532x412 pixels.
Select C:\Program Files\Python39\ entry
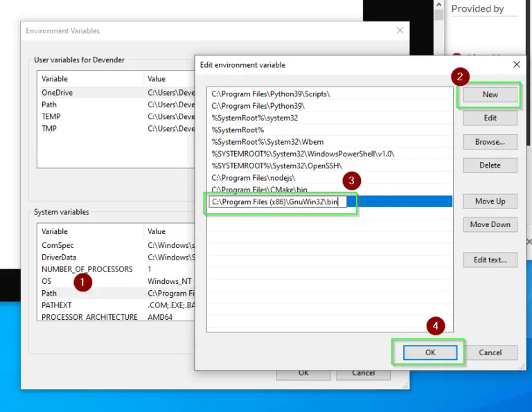pos(330,106)
